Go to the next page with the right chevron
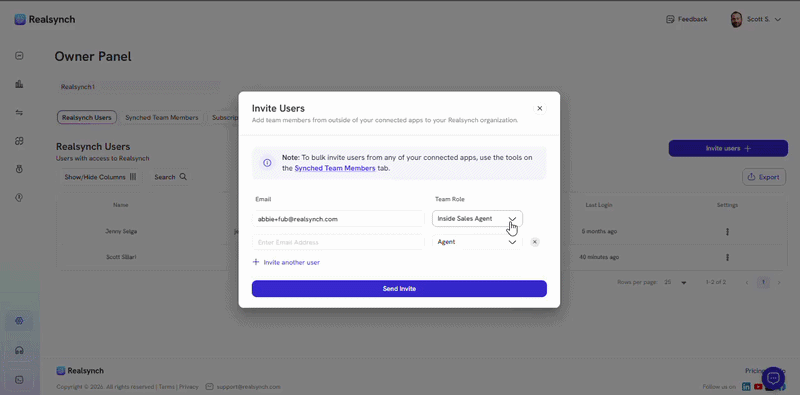This screenshot has width=800, height=395. click(x=779, y=282)
